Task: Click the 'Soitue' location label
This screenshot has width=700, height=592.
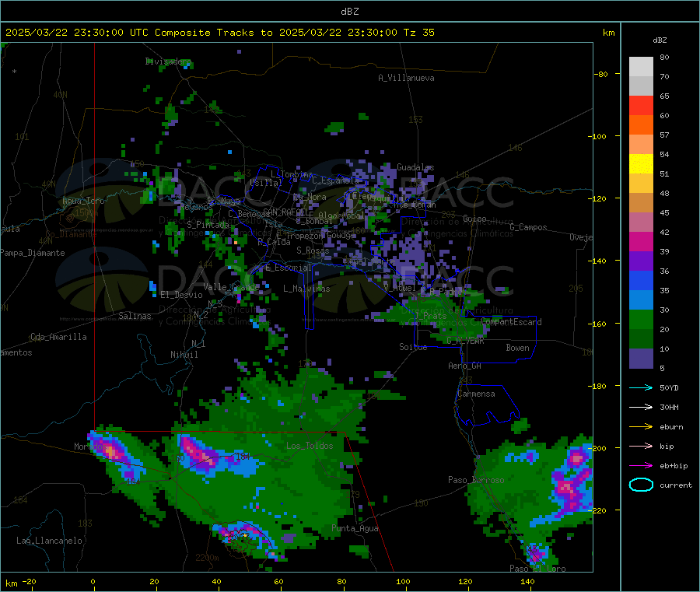Action: (x=413, y=347)
